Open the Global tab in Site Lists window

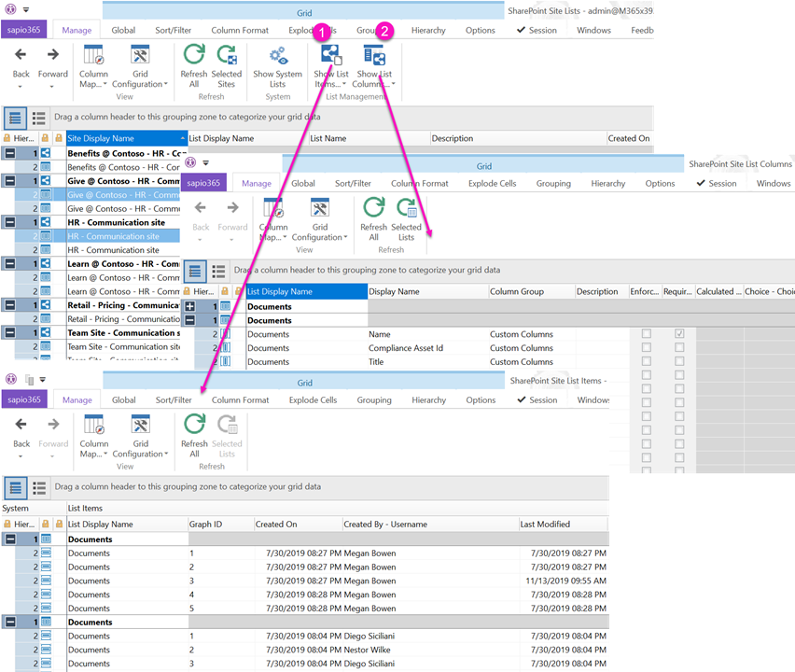(x=123, y=31)
